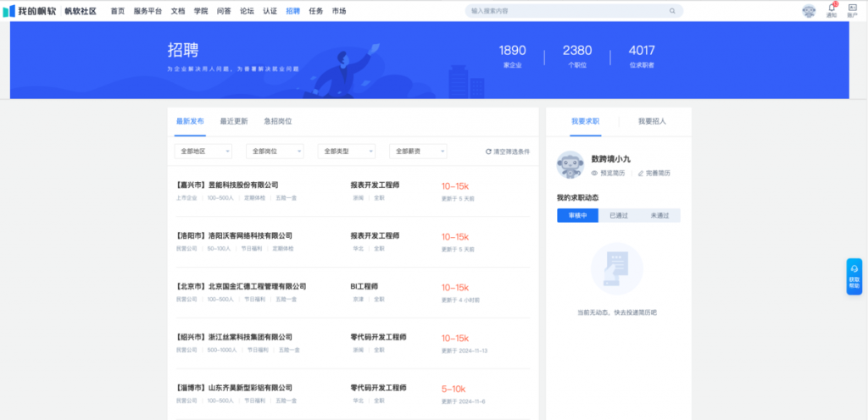Image resolution: width=868 pixels, height=420 pixels.
Task: Click the search magnifier icon
Action: 672,11
